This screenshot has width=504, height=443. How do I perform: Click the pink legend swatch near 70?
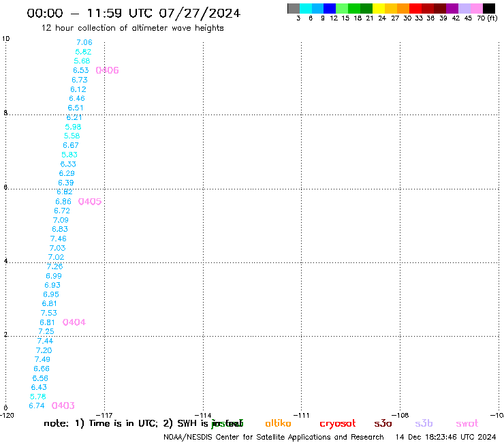coord(477,8)
